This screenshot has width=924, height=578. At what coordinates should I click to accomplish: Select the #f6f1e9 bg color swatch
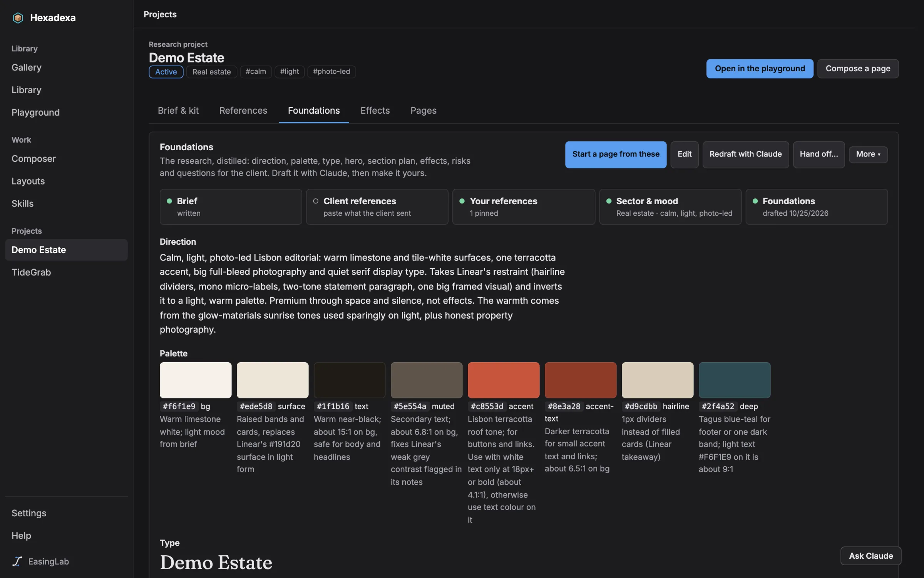[x=196, y=380]
